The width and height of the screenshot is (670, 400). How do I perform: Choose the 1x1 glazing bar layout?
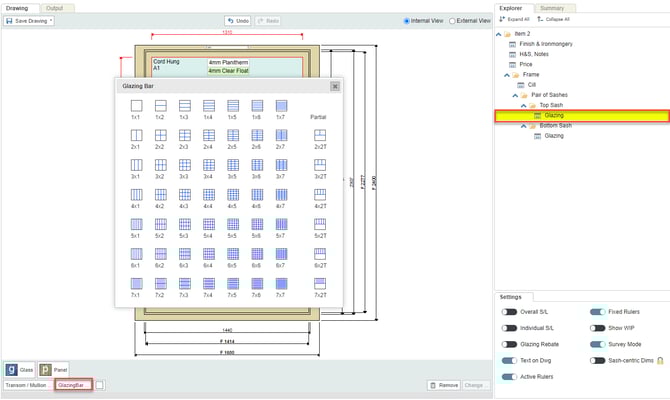[x=136, y=105]
